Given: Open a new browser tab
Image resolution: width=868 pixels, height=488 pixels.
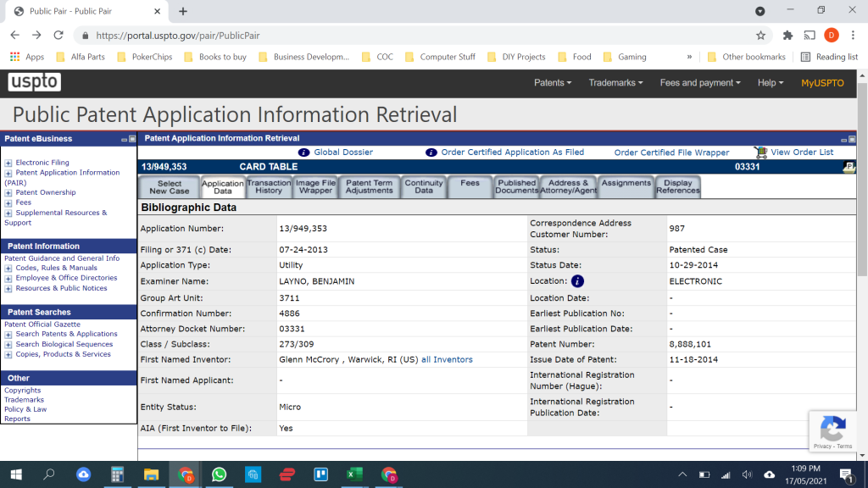Looking at the screenshot, I should [183, 11].
